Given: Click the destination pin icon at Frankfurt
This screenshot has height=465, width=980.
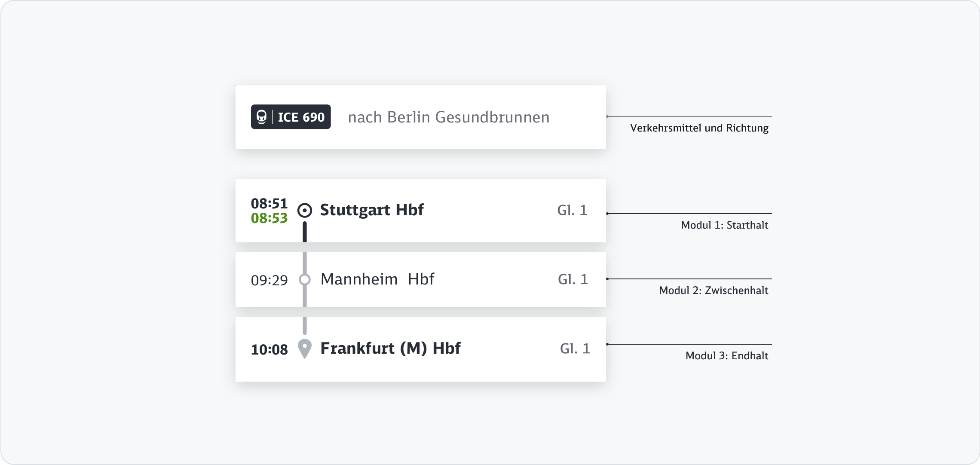Looking at the screenshot, I should point(305,348).
